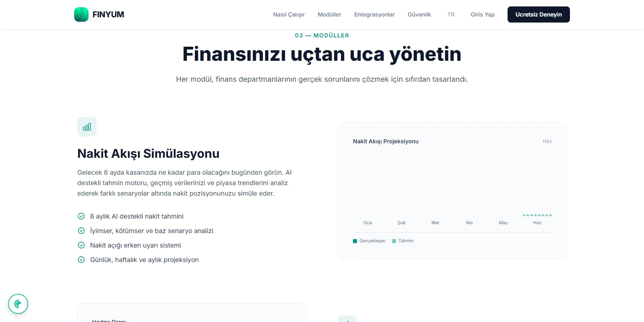Image resolution: width=644 pixels, height=322 pixels.
Task: Click the Mar month label on chart
Action: coord(436,223)
